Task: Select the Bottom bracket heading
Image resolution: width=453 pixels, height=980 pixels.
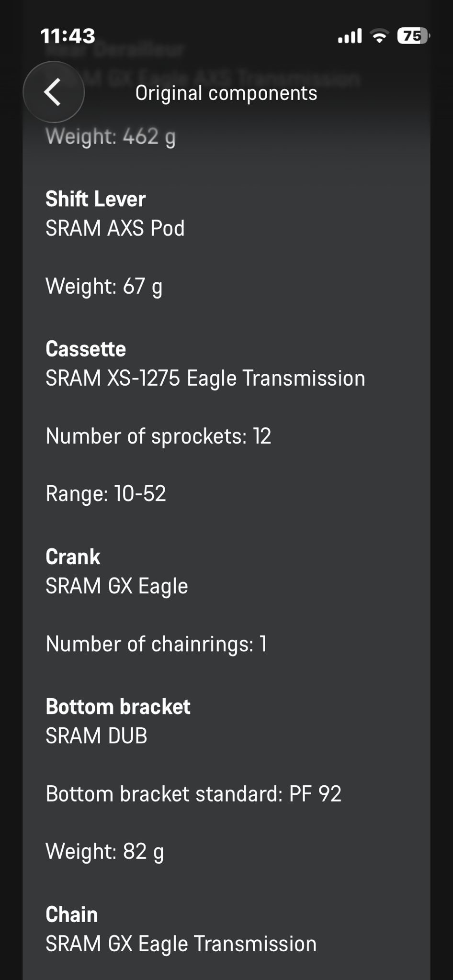Action: tap(118, 707)
